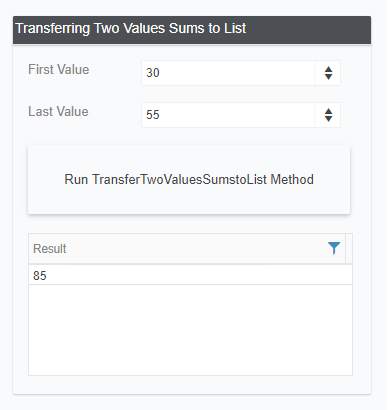
Task: Click the empty white area of the Result grid
Action: click(190, 330)
